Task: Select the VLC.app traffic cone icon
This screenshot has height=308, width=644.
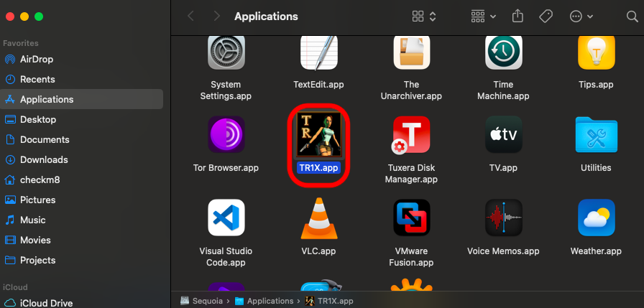Action: [x=318, y=218]
